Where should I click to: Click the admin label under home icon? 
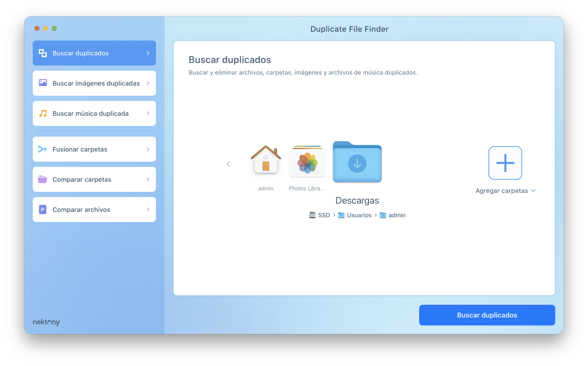[266, 188]
